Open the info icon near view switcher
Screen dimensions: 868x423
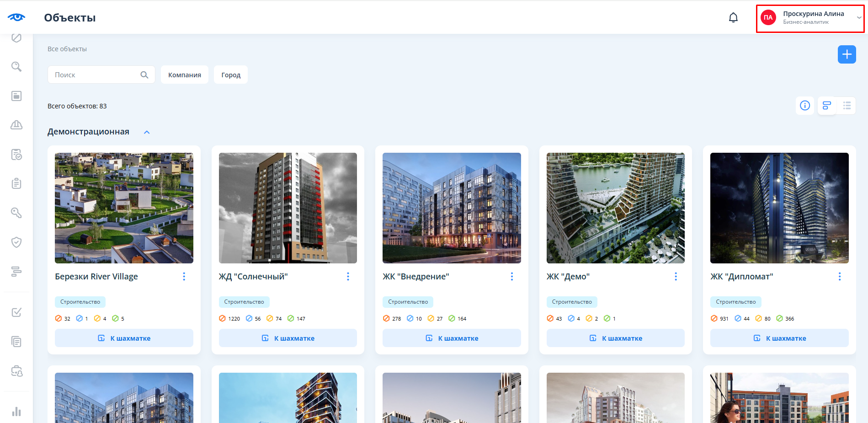coord(805,106)
